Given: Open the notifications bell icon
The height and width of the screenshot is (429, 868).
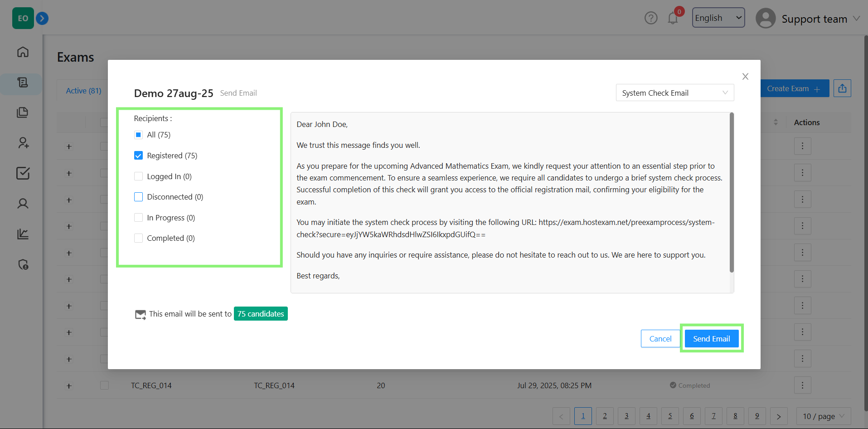Looking at the screenshot, I should pos(673,18).
